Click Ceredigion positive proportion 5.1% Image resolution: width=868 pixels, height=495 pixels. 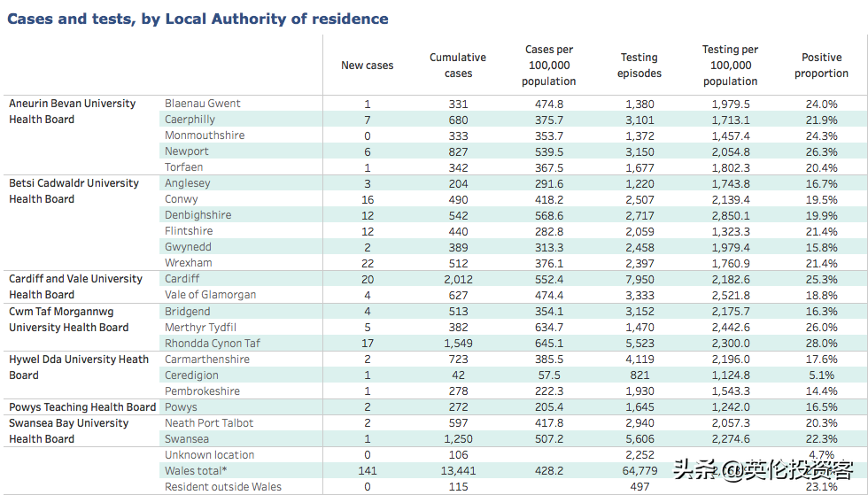point(822,375)
